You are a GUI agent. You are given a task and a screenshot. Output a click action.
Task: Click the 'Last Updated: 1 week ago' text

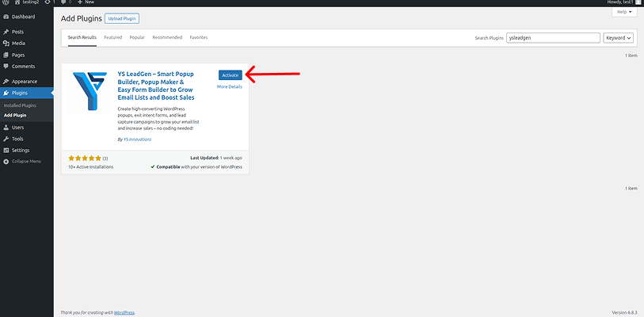[216, 158]
